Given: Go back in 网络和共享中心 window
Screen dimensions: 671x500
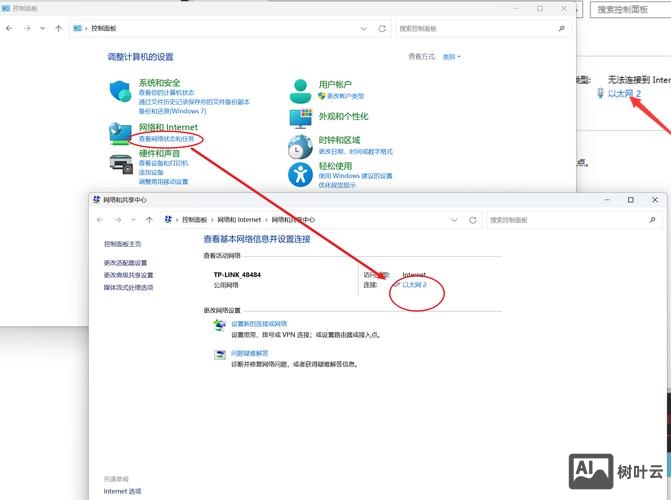Looking at the screenshot, I should click(100, 220).
